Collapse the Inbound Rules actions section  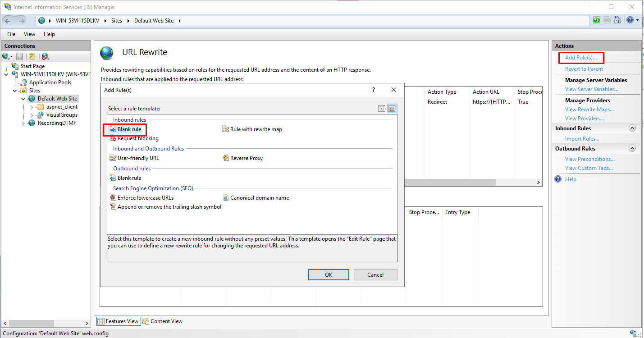click(x=632, y=128)
